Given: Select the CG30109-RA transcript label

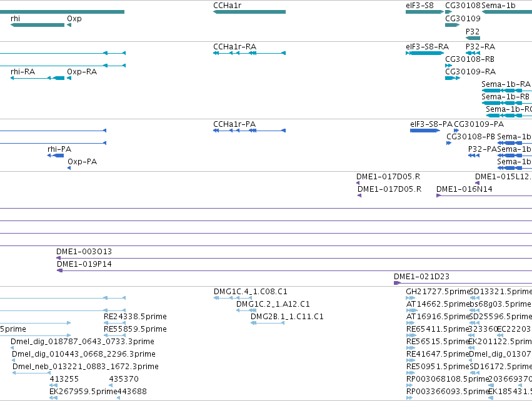Looking at the screenshot, I should point(470,72).
